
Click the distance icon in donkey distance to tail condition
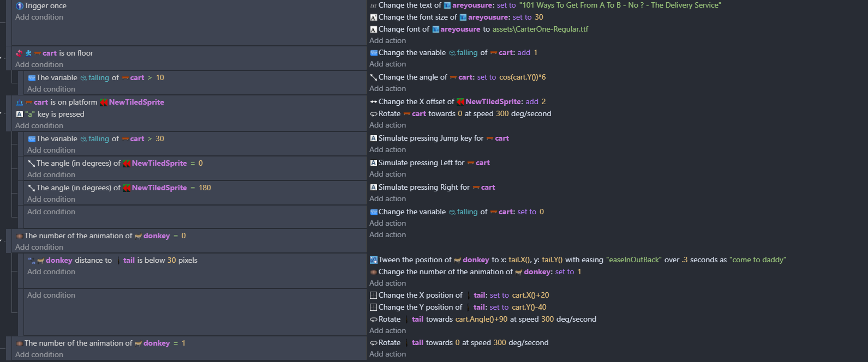point(32,261)
